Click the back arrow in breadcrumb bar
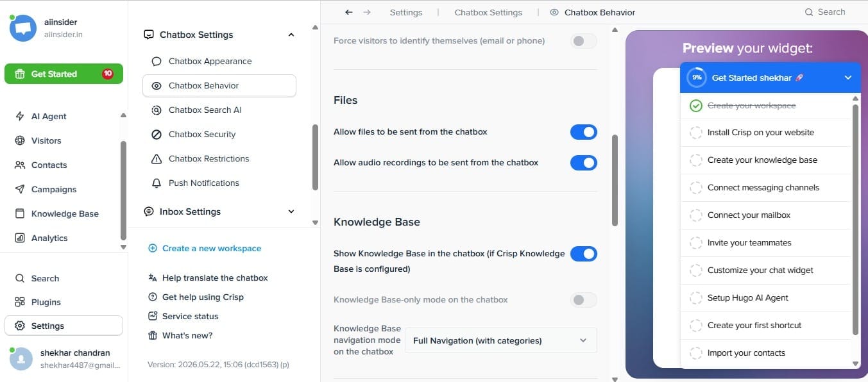 pyautogui.click(x=349, y=12)
